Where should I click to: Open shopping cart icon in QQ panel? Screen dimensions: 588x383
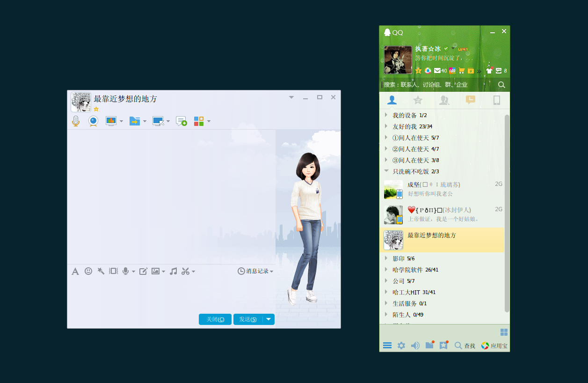(462, 71)
